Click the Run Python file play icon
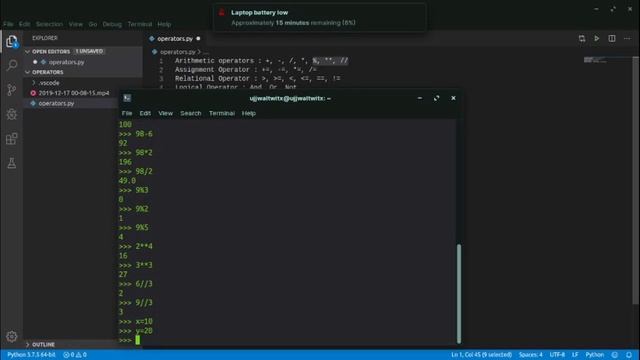This screenshot has height=360, width=640. (596, 38)
